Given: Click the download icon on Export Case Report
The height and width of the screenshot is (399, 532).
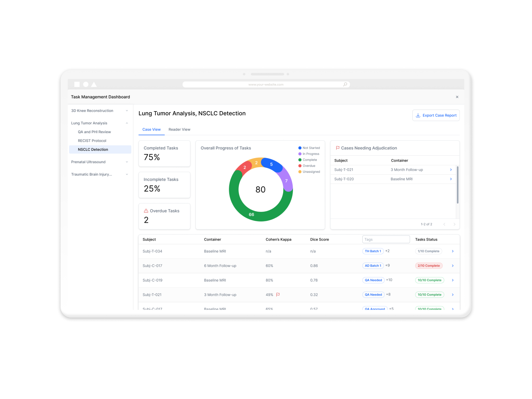Looking at the screenshot, I should click(x=418, y=115).
